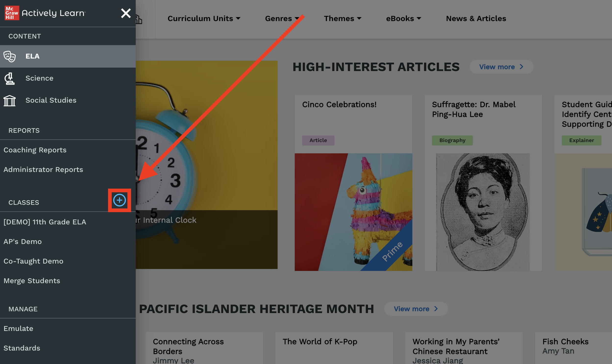Click the Science microscope icon
612x364 pixels.
(10, 78)
